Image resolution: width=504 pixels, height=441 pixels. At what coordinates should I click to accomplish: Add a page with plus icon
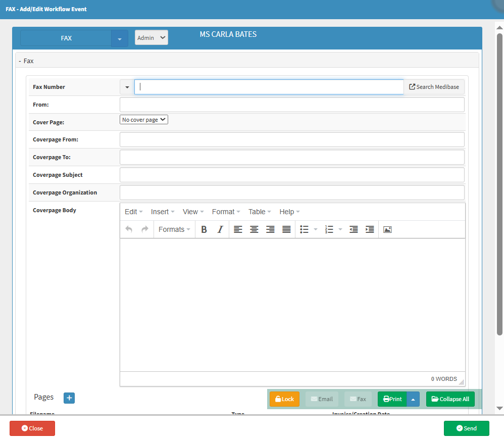point(69,398)
